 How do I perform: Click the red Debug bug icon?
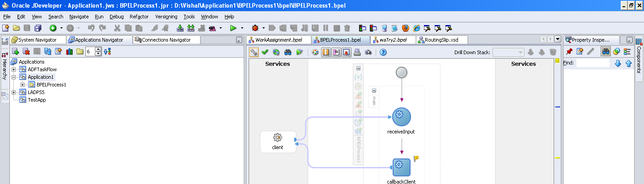[x=255, y=28]
